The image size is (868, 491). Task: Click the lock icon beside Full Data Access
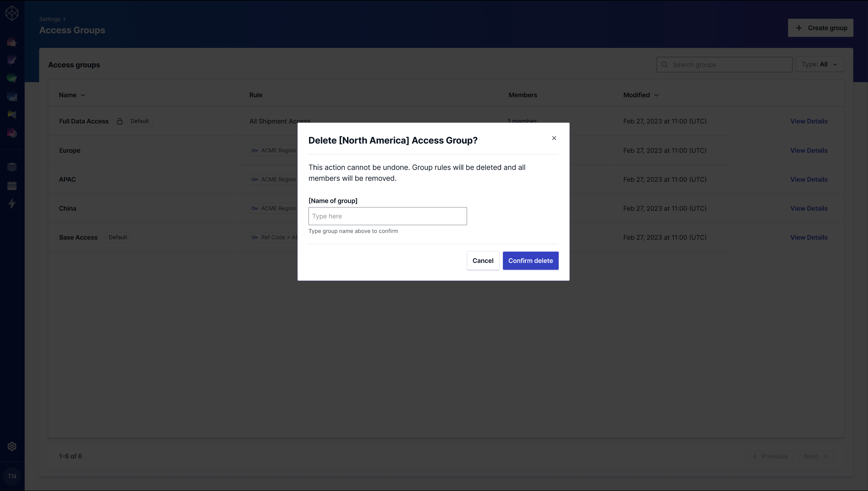[120, 121]
